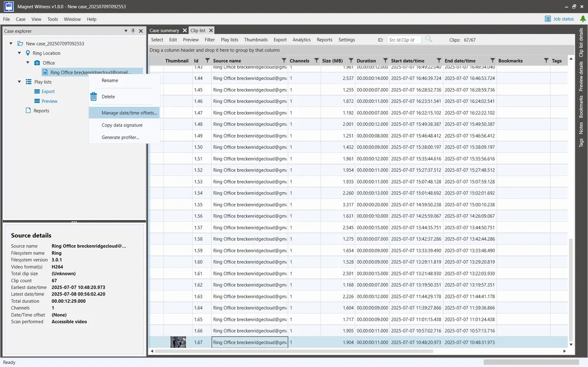This screenshot has height=367, width=588.
Task: Open the clip list Settings menu
Action: click(346, 40)
